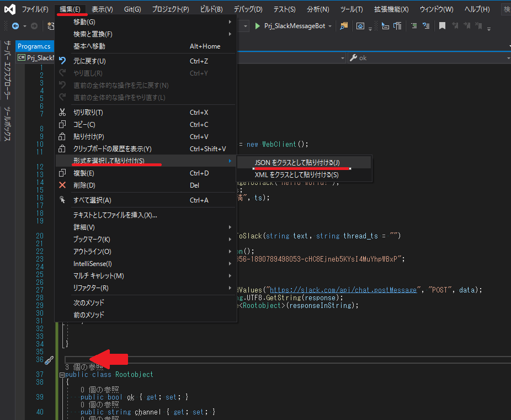The width and height of the screenshot is (511, 420).
Task: Expand the アウトライン(O) submenu
Action: pyautogui.click(x=146, y=252)
